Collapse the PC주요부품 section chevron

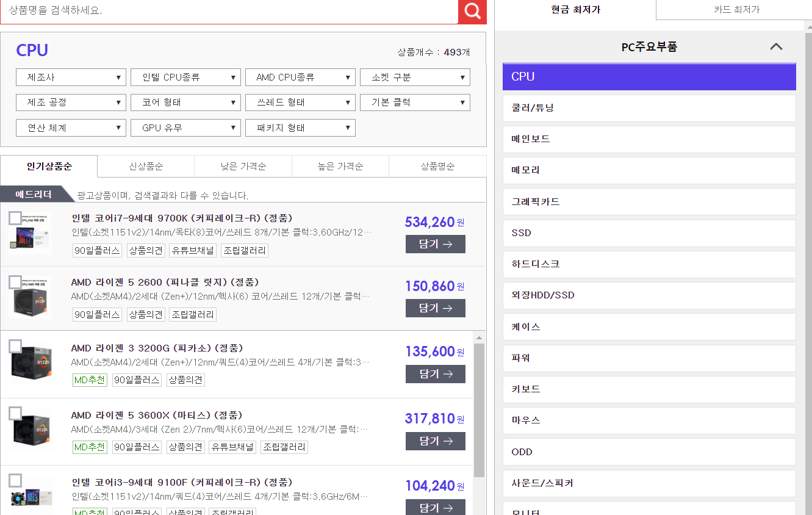[x=776, y=46]
